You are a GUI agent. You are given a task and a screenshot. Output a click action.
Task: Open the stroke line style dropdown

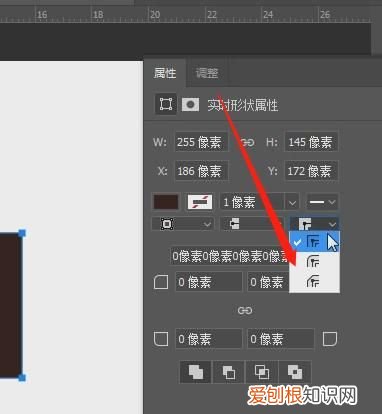tap(322, 202)
